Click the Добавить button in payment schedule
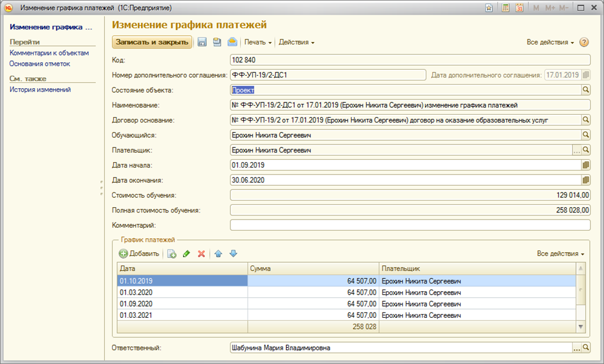This screenshot has height=364, width=604. pos(139,253)
